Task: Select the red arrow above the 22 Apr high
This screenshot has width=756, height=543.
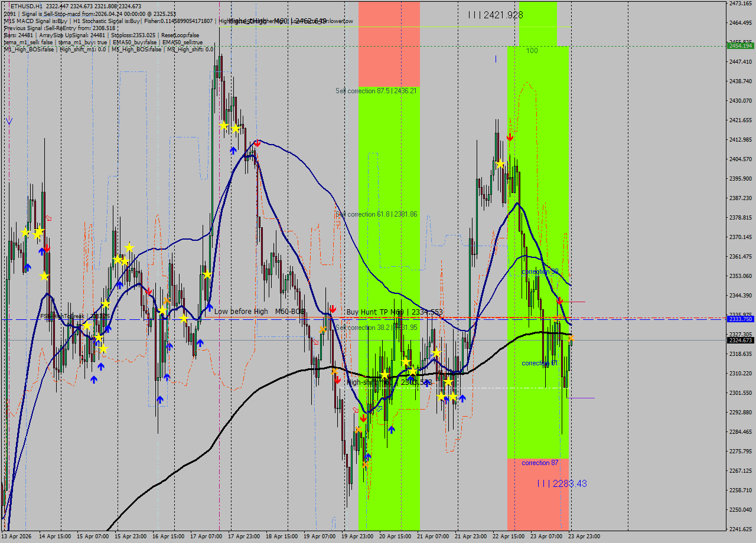Action: click(510, 137)
